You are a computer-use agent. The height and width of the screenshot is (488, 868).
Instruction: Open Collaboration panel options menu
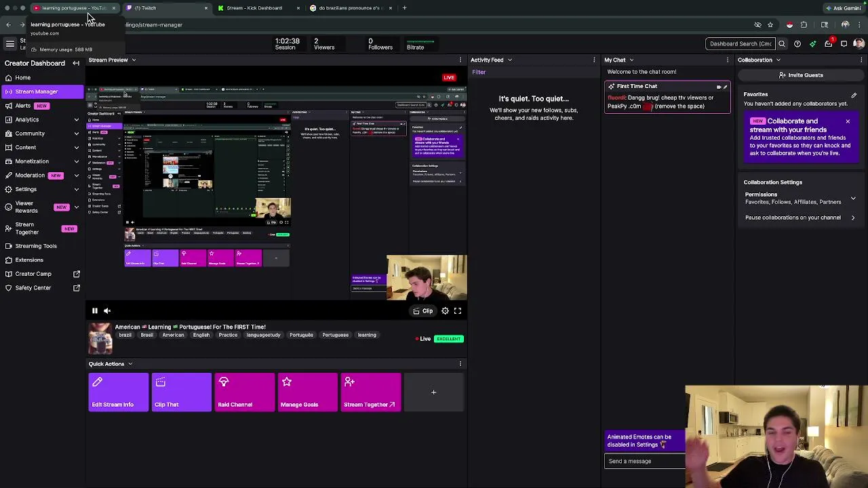coord(861,60)
